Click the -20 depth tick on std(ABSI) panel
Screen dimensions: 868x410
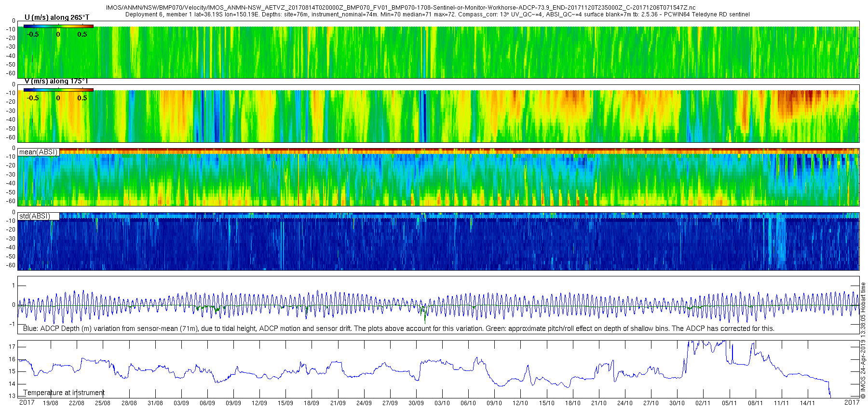(x=11, y=230)
